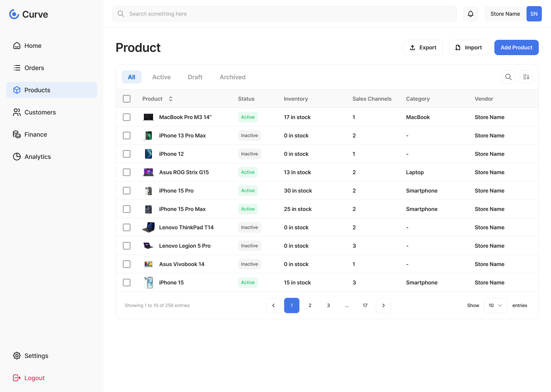
Task: Open Finance in the sidebar
Action: coord(52,134)
